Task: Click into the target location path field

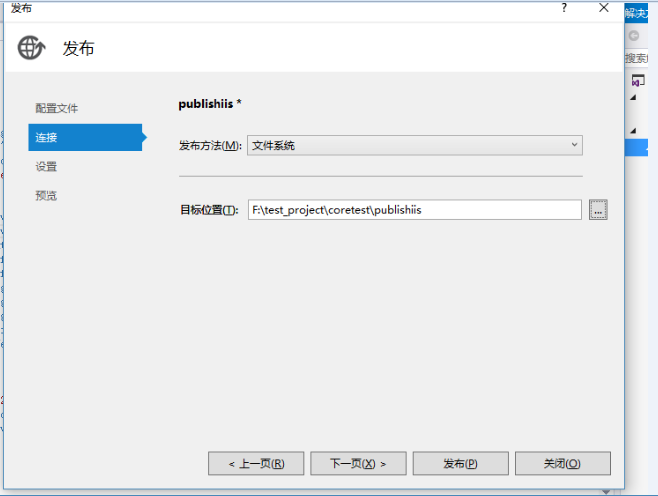Action: [415, 209]
